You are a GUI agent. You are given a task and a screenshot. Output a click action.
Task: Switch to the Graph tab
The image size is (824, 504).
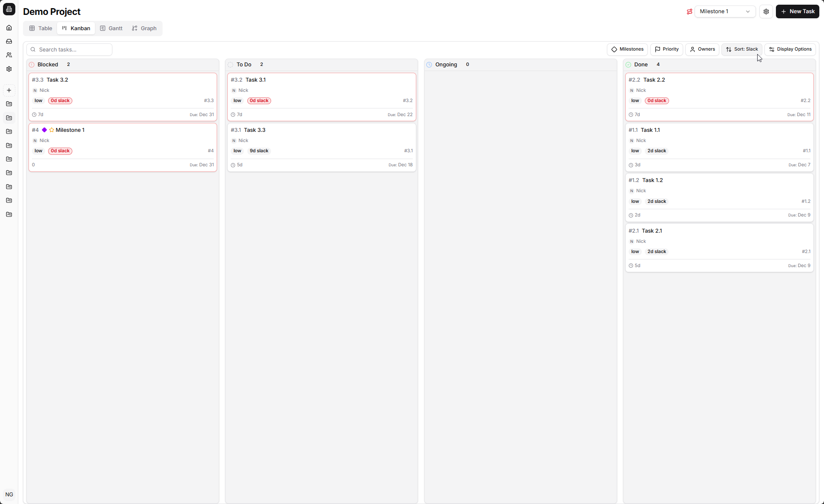[x=144, y=28]
